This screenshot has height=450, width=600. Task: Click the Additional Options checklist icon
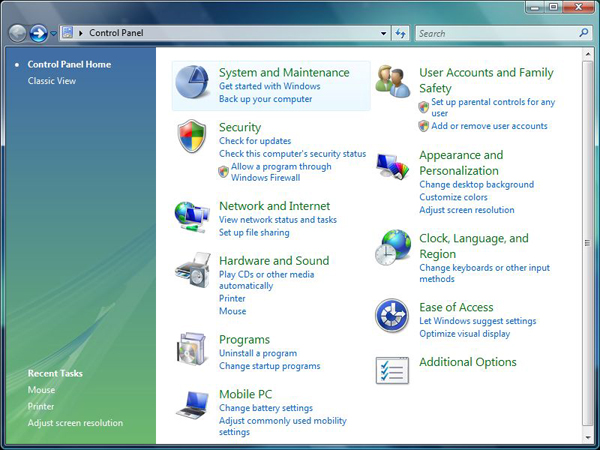coord(392,370)
